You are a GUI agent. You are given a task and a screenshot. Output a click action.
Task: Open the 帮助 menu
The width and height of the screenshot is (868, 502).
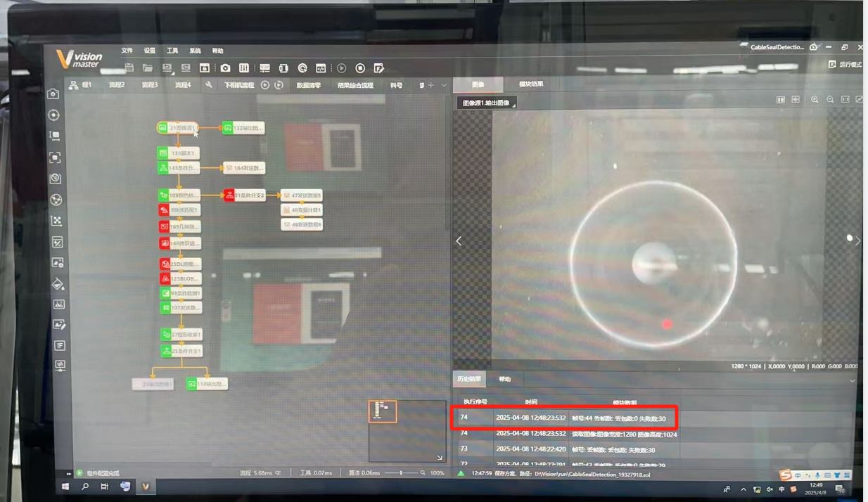point(217,51)
